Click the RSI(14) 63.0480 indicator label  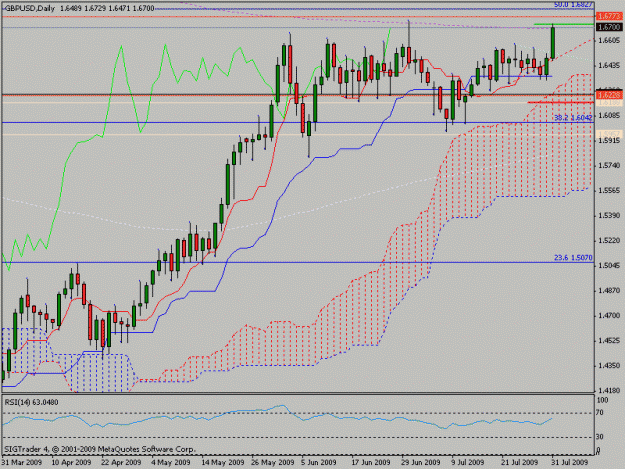[31, 402]
